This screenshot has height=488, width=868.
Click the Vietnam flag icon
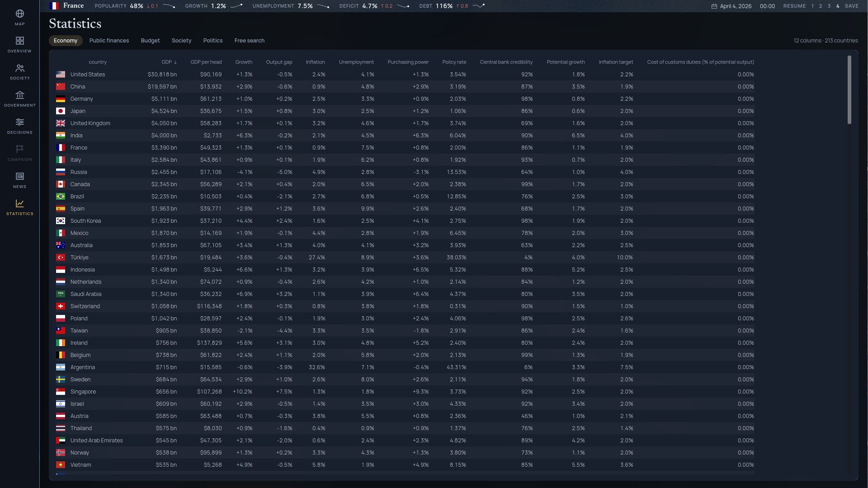(x=61, y=465)
